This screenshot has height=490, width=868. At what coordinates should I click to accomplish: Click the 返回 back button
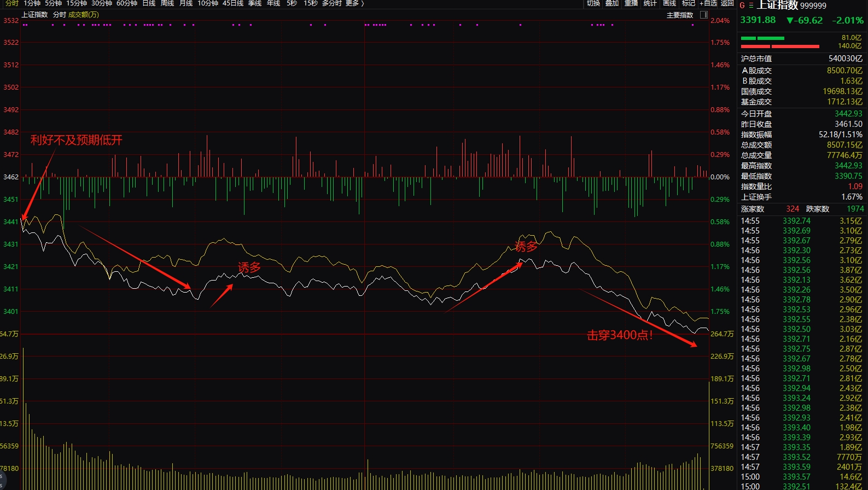[727, 3]
